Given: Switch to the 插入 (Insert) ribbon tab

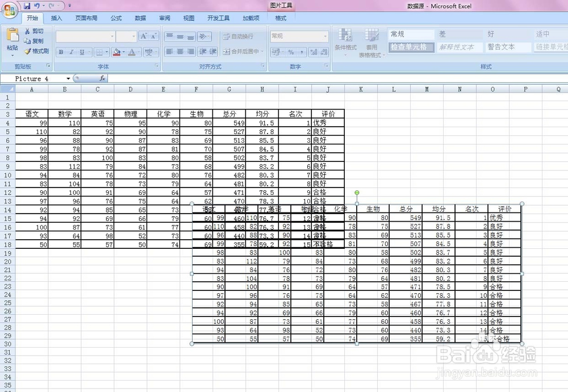Looking at the screenshot, I should [x=56, y=18].
